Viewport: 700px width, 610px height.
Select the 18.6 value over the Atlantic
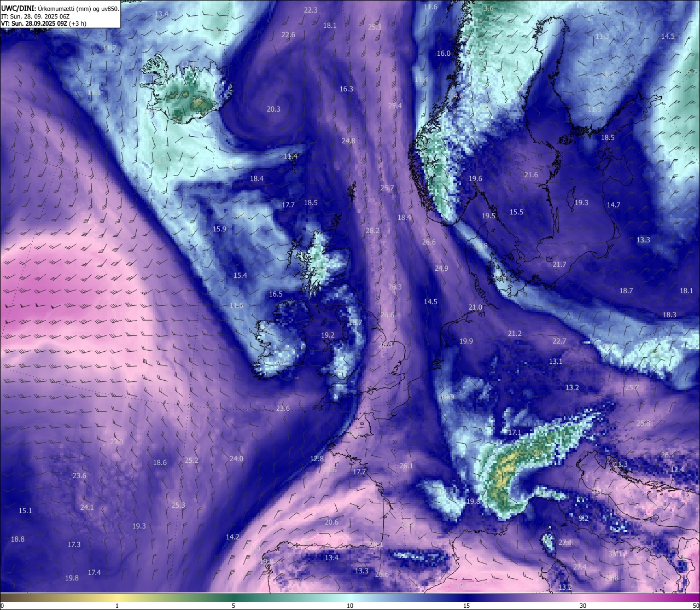pyautogui.click(x=160, y=462)
